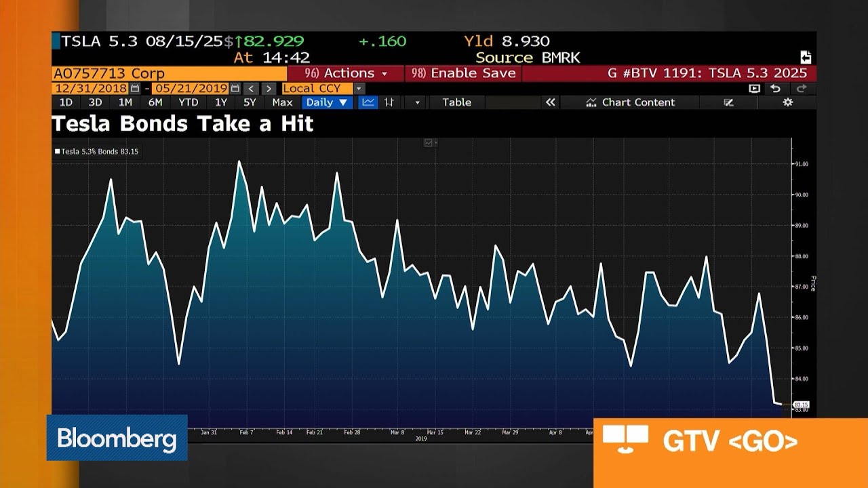Click the export arrow icon near Source
Screen dimensions: 868x488
tap(806, 58)
